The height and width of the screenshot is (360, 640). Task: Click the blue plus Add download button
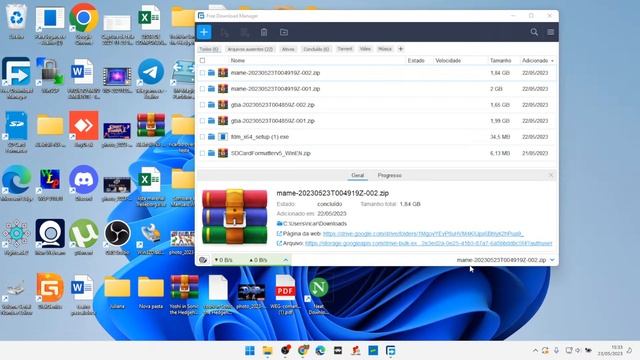coord(204,32)
